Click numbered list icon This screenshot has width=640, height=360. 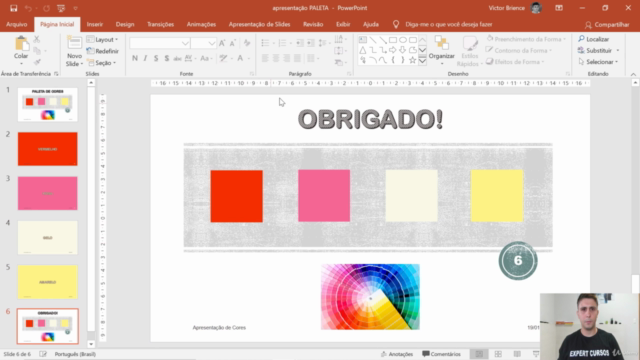click(282, 43)
